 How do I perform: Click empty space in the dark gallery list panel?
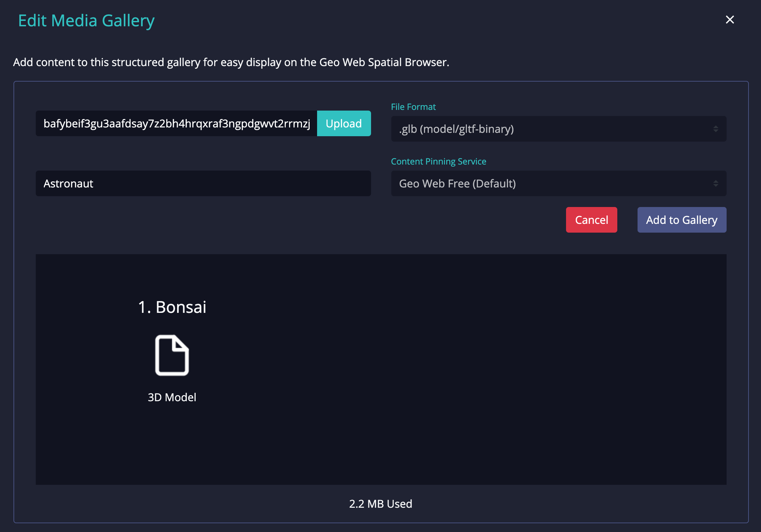(472, 371)
